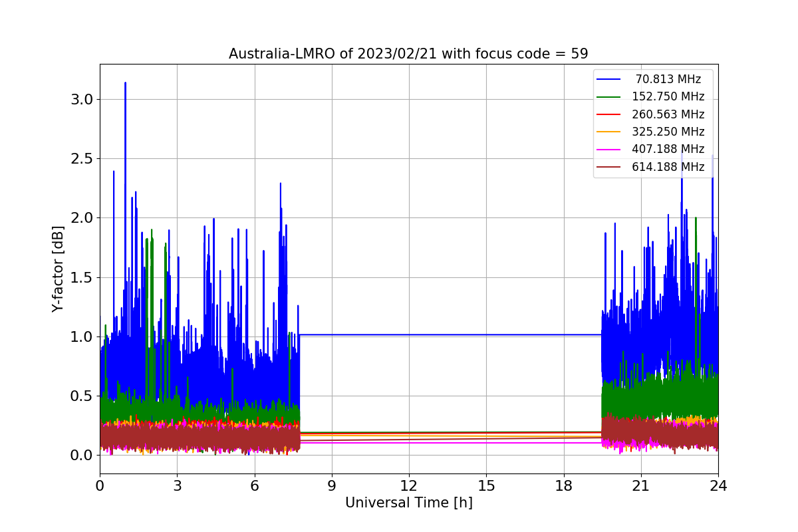Select the 152.750 MHz legend label
Image resolution: width=798 pixels, height=532 pixels.
668,96
